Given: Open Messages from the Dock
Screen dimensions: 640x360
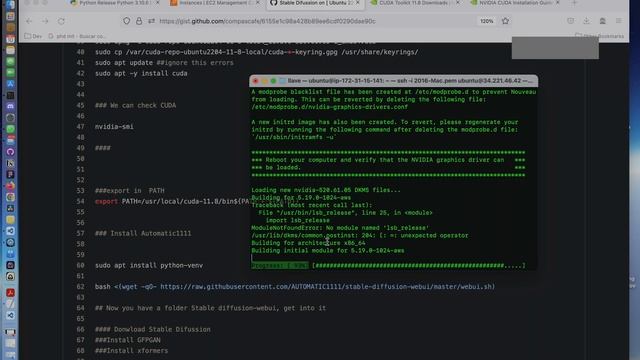Looking at the screenshot, I should [x=10, y=62].
